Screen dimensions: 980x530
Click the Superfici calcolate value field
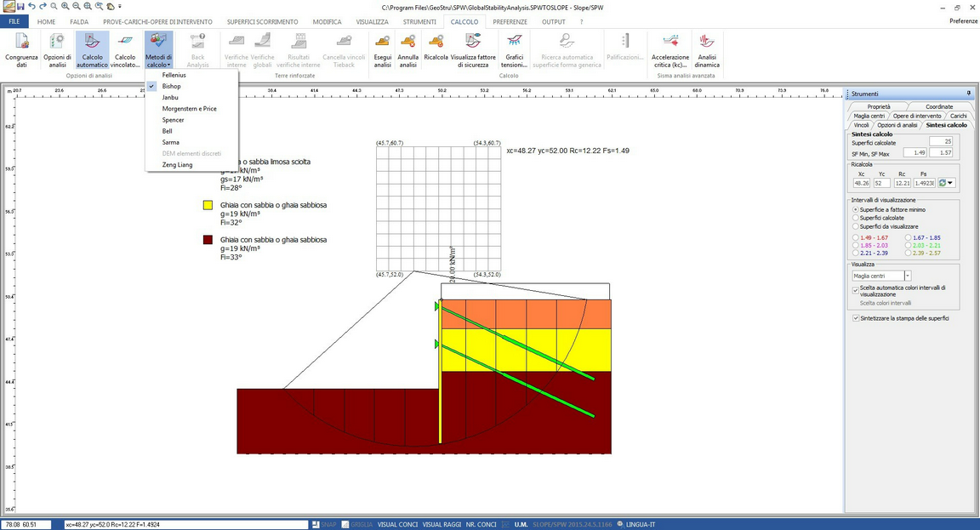coord(941,142)
